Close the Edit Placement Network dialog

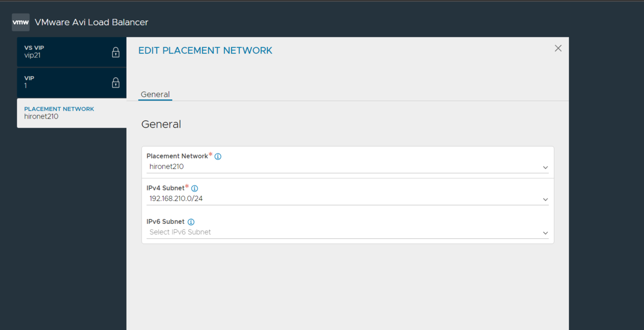[558, 48]
